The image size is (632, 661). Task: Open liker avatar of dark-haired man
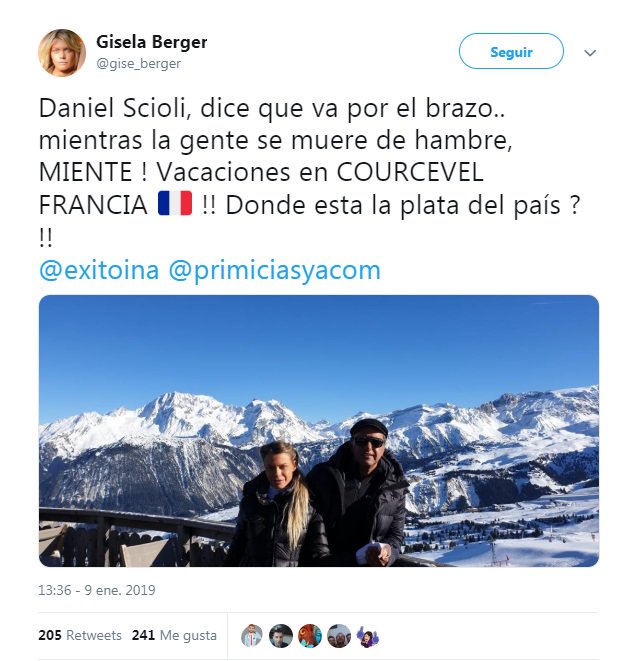point(281,635)
